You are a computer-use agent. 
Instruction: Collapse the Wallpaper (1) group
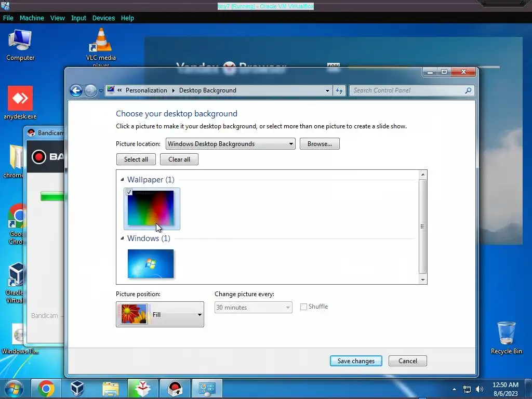click(x=122, y=179)
